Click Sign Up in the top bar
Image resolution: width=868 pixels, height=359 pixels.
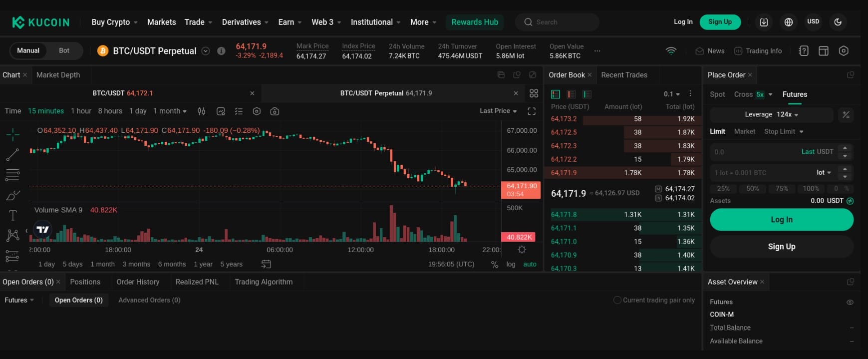point(720,22)
